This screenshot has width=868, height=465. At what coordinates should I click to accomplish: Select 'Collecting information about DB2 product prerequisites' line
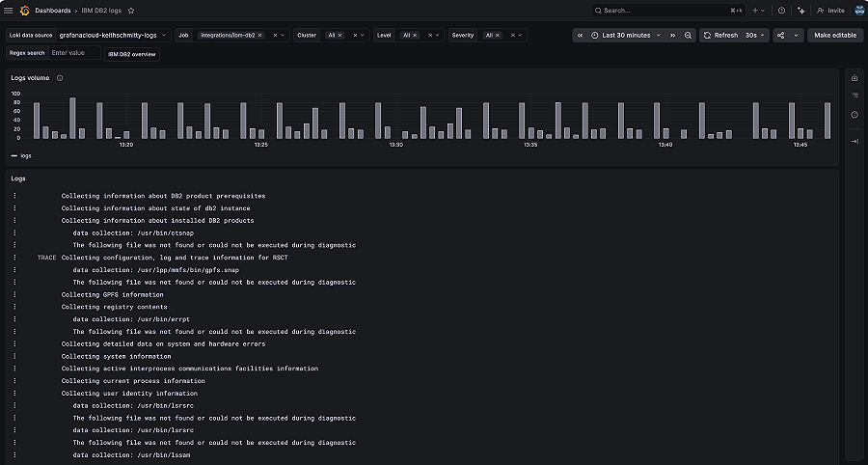(163, 196)
